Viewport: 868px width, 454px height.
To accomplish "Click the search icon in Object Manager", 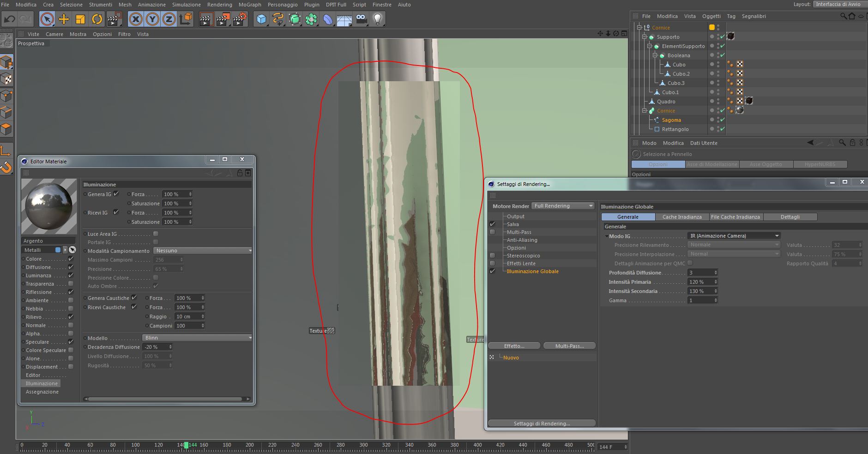I will tap(844, 16).
